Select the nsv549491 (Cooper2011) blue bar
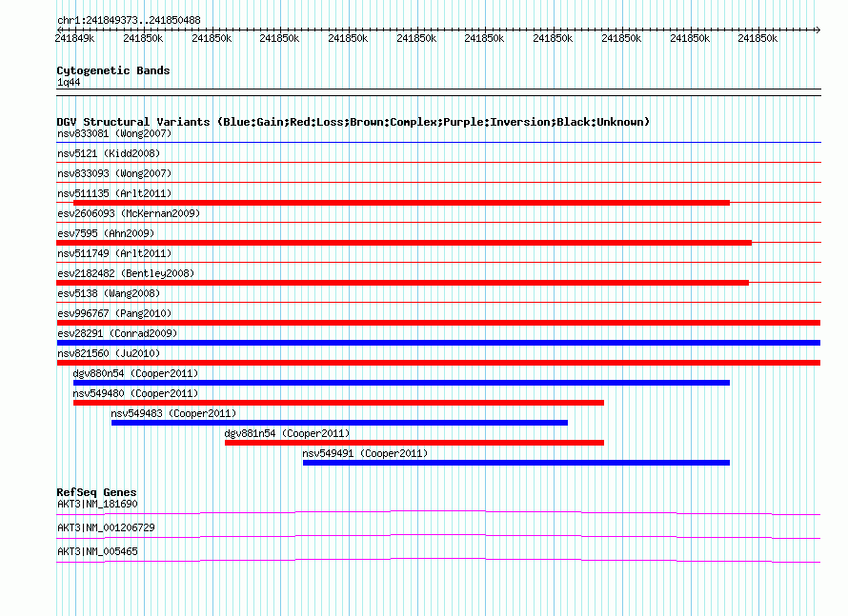848x616 pixels. (x=515, y=463)
